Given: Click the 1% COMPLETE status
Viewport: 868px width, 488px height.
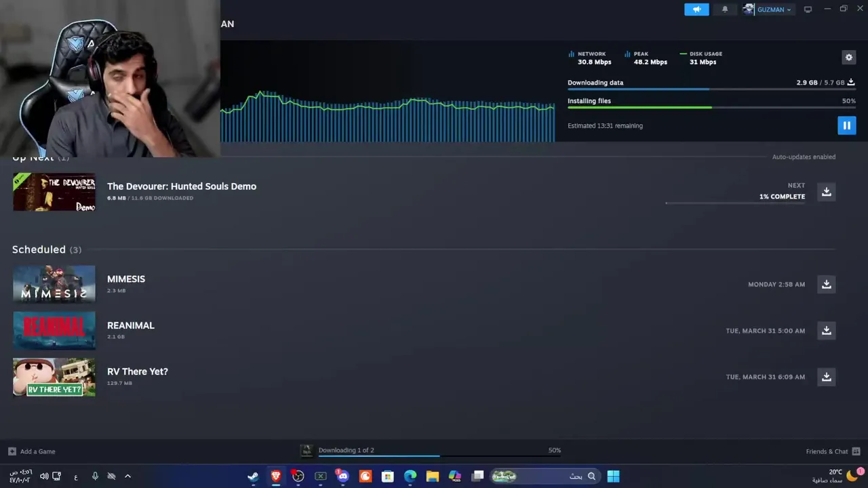Looking at the screenshot, I should [x=782, y=197].
